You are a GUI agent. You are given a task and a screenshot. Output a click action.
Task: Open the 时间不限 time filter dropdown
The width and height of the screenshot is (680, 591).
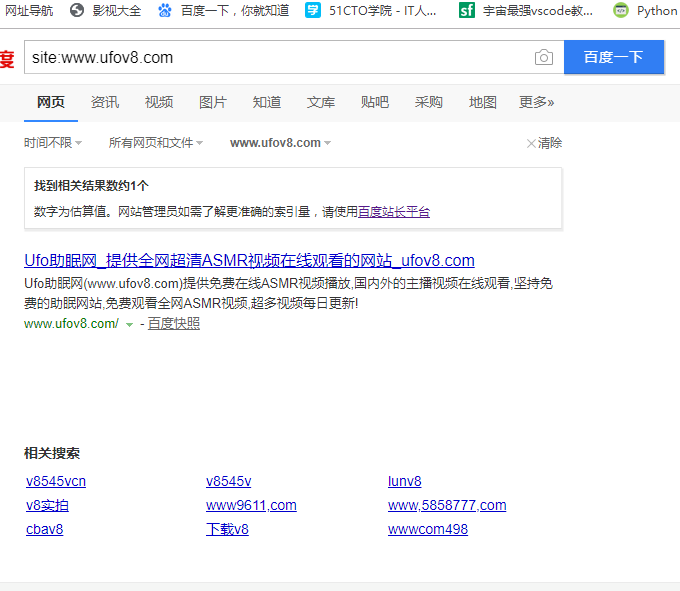click(x=52, y=143)
